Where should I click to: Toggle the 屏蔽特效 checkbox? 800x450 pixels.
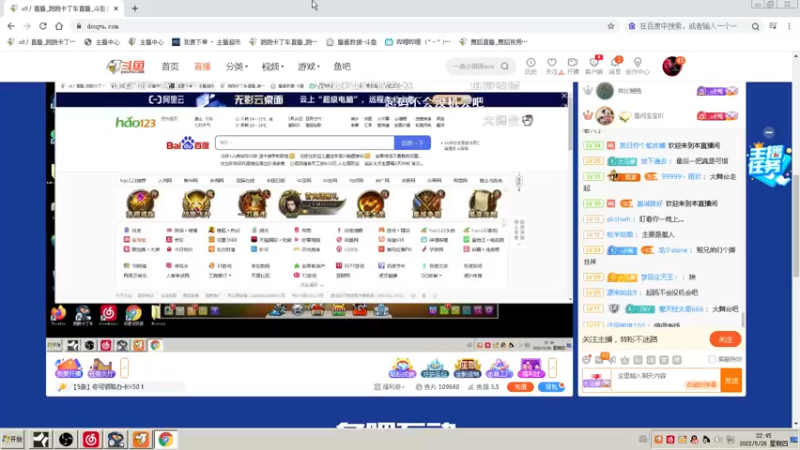[x=712, y=359]
